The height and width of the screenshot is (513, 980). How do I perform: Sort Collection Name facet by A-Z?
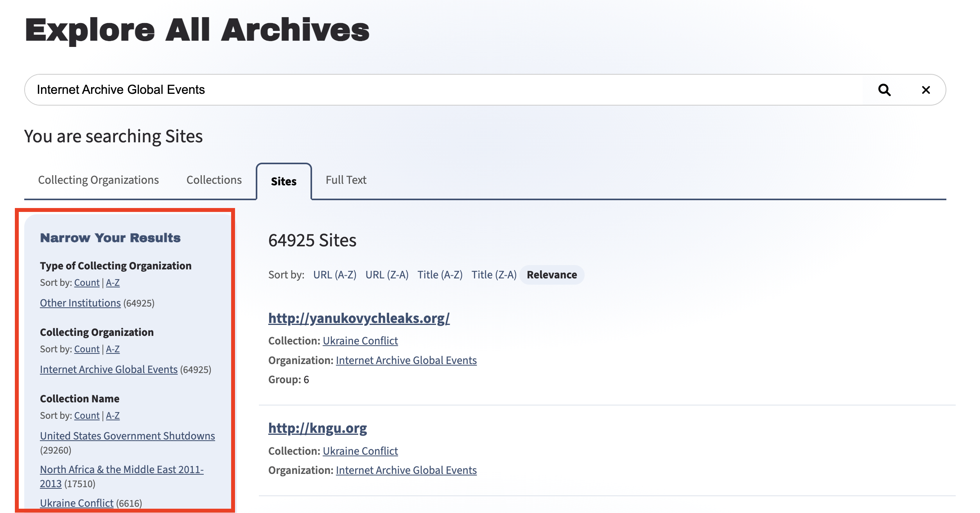113,416
